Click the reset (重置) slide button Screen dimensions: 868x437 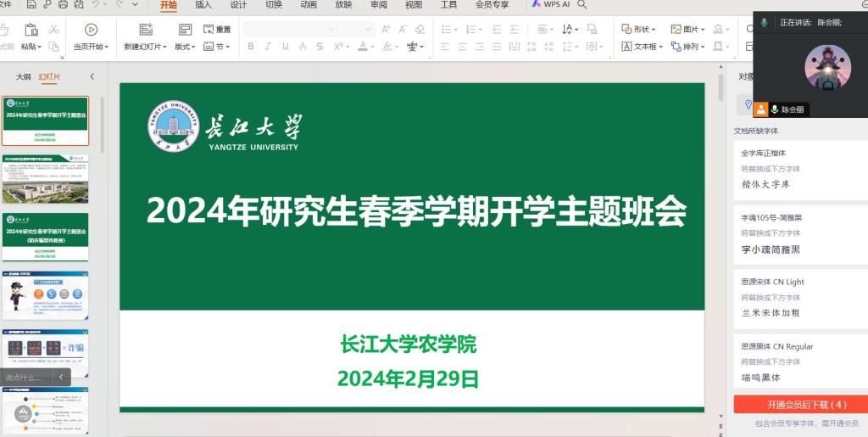click(218, 30)
